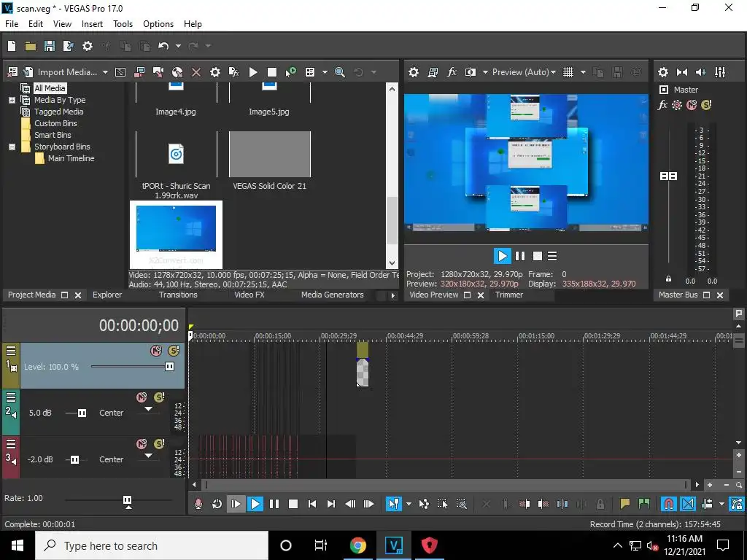
Task: Click the Search Media Bins magnifier
Action: tap(340, 72)
